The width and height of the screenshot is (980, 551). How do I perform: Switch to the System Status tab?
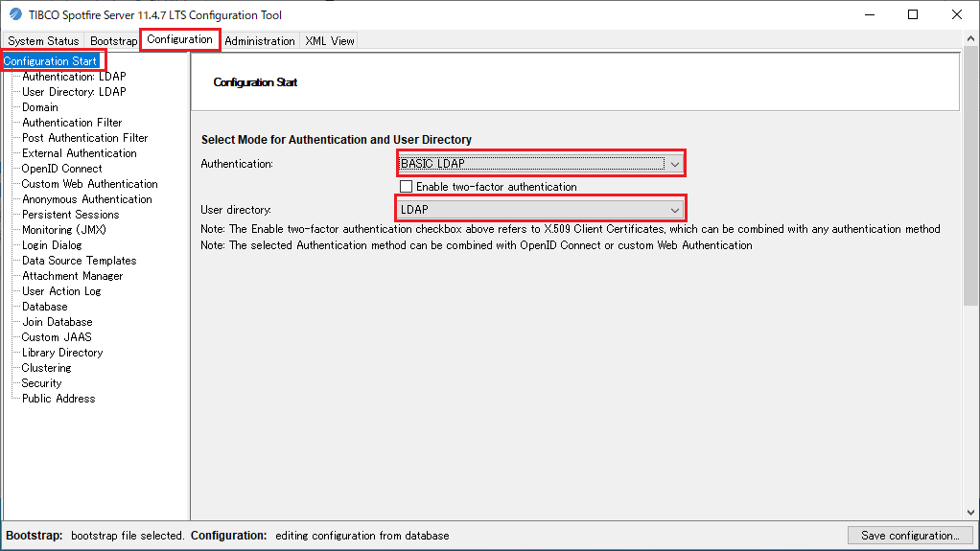pos(43,41)
